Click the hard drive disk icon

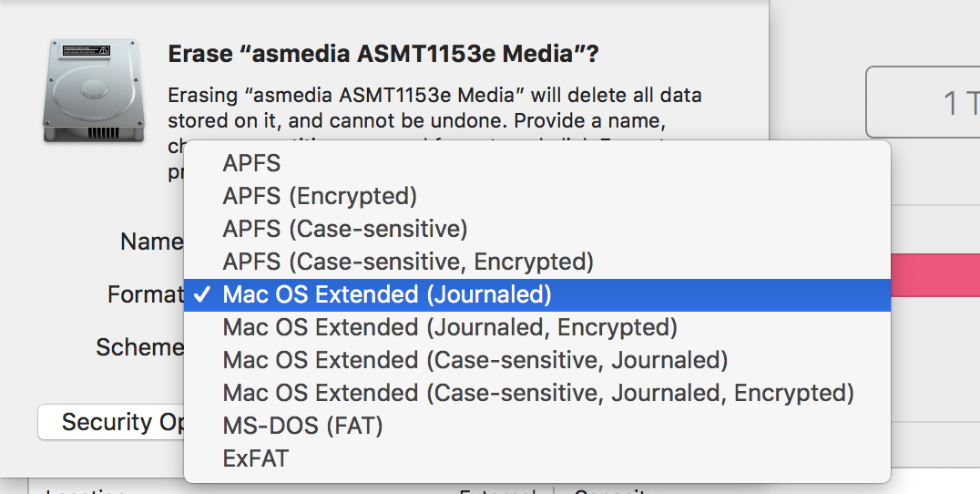94,90
